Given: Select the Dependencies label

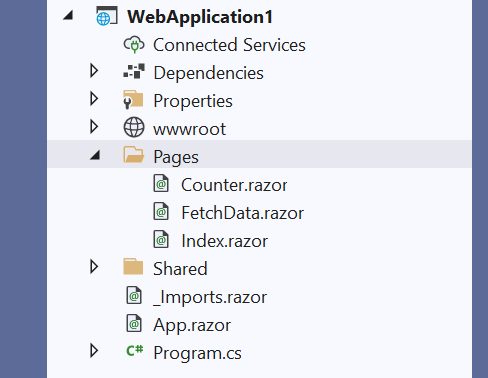Looking at the screenshot, I should click(209, 73).
